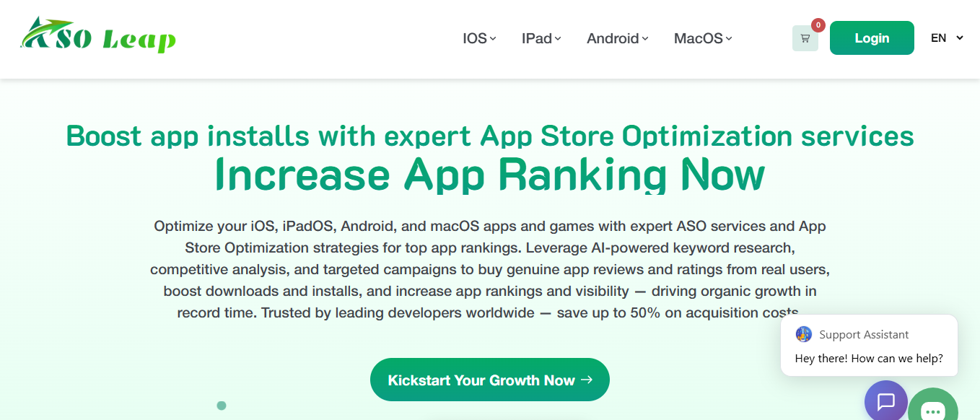
Task: Click the cart item count badge
Action: pyautogui.click(x=818, y=25)
